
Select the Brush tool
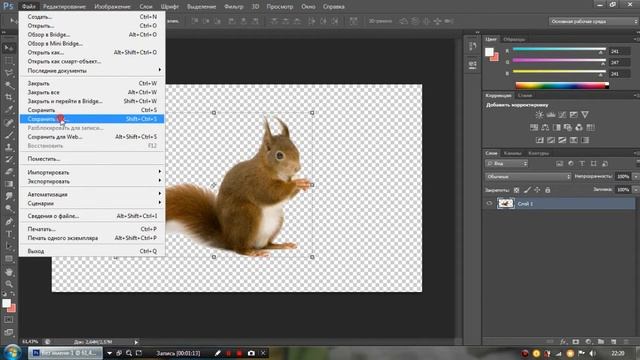point(9,135)
